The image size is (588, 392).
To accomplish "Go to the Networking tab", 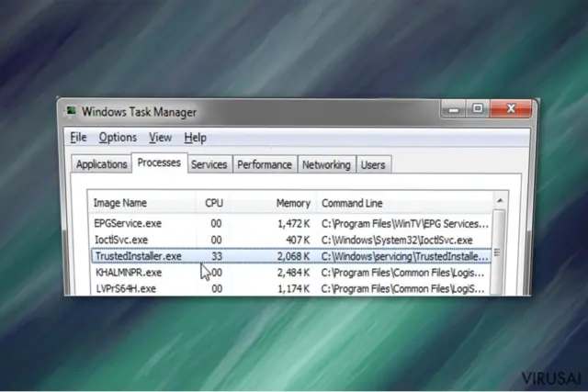I will (326, 164).
